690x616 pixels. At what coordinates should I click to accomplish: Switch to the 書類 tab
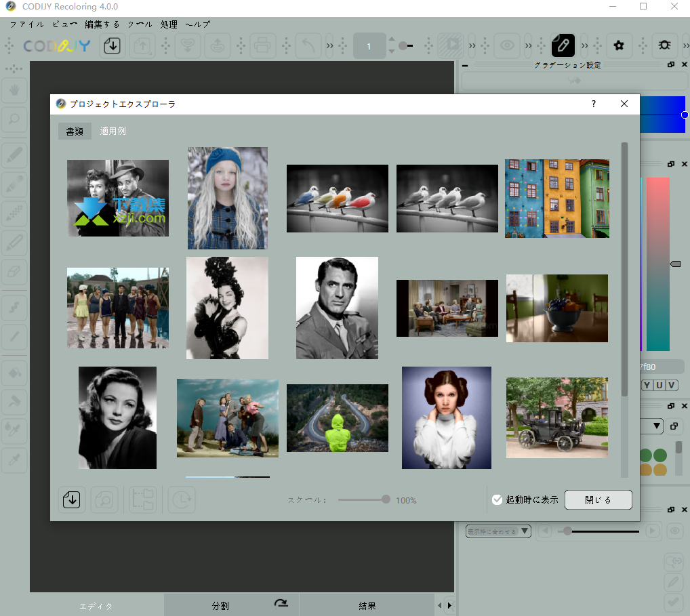(x=75, y=131)
